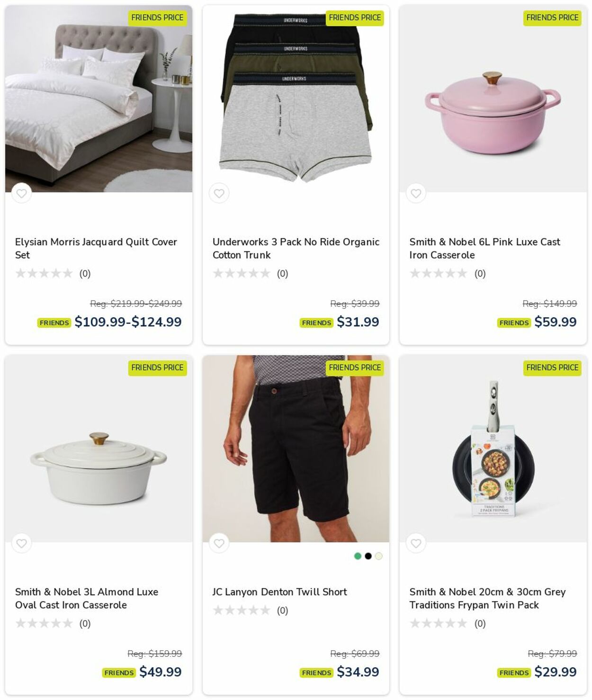Open Grey Traditions Frypan Twin Pack title

pyautogui.click(x=487, y=598)
